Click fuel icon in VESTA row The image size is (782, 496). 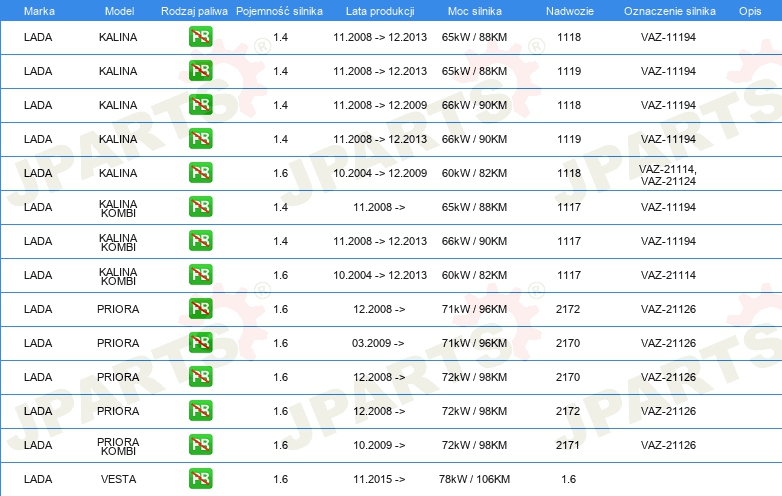click(x=200, y=479)
